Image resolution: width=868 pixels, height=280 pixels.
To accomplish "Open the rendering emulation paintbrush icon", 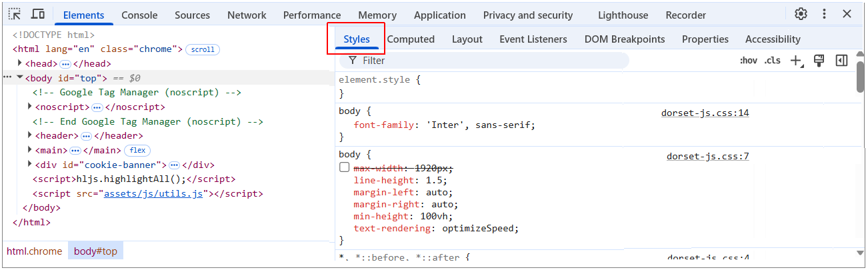I will pyautogui.click(x=819, y=61).
